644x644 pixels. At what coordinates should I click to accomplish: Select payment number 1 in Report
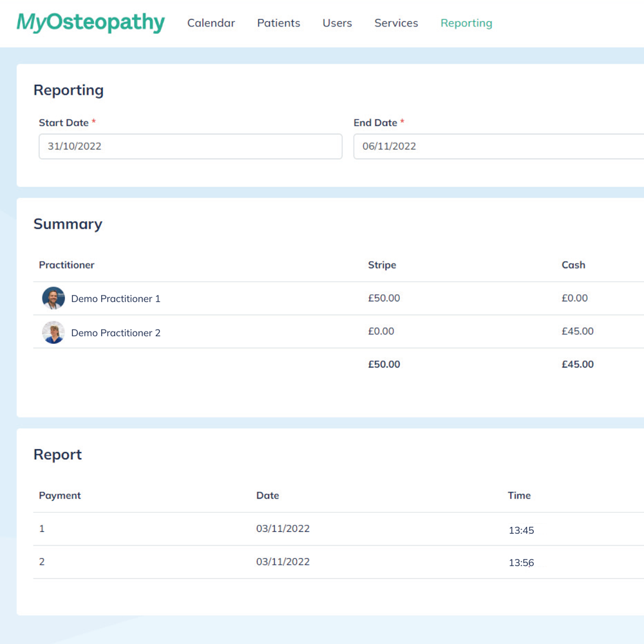[42, 529]
